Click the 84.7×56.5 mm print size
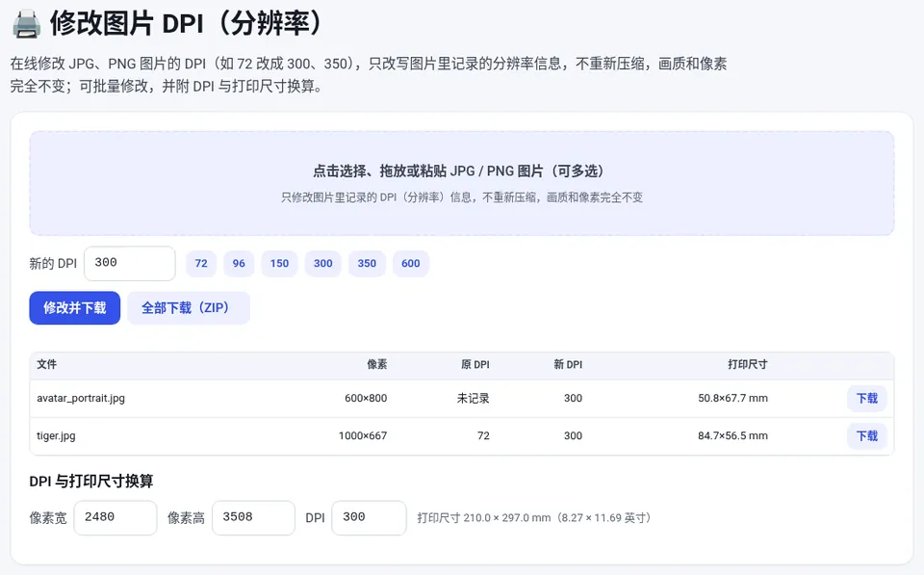Image resolution: width=924 pixels, height=575 pixels. pyautogui.click(x=732, y=435)
